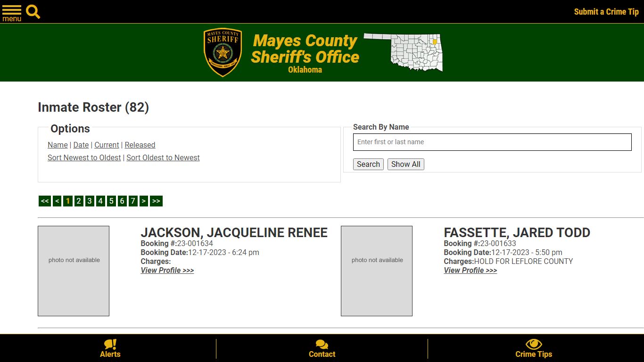Viewport: 644px width, 362px height.
Task: Click booking date 12-17-2023 - 6:24 pm
Action: tap(223, 252)
